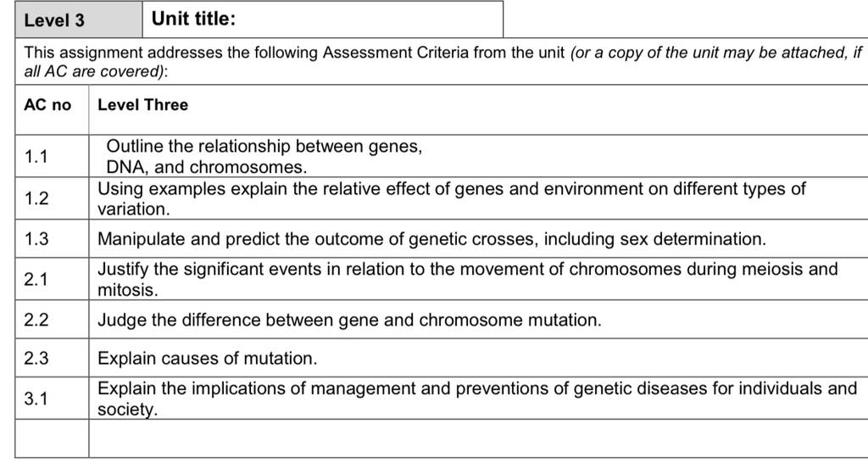Click the meiosis and mitosis criterion text

coord(468,279)
